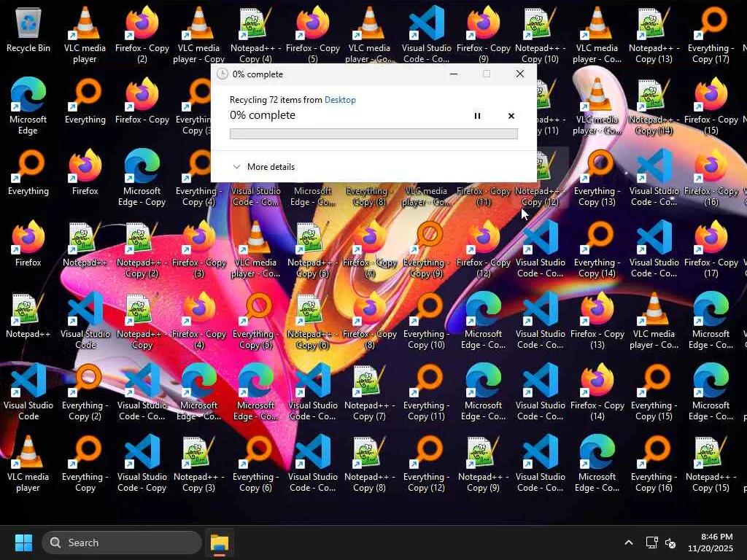This screenshot has height=560, width=747.
Task: Select Notepad++ - Copy (3) icon
Action: click(198, 464)
